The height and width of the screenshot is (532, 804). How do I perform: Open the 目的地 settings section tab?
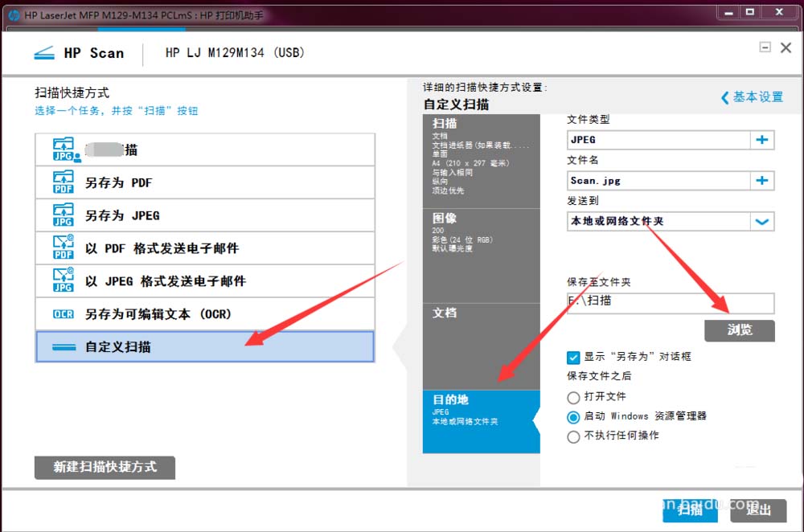[x=481, y=422]
